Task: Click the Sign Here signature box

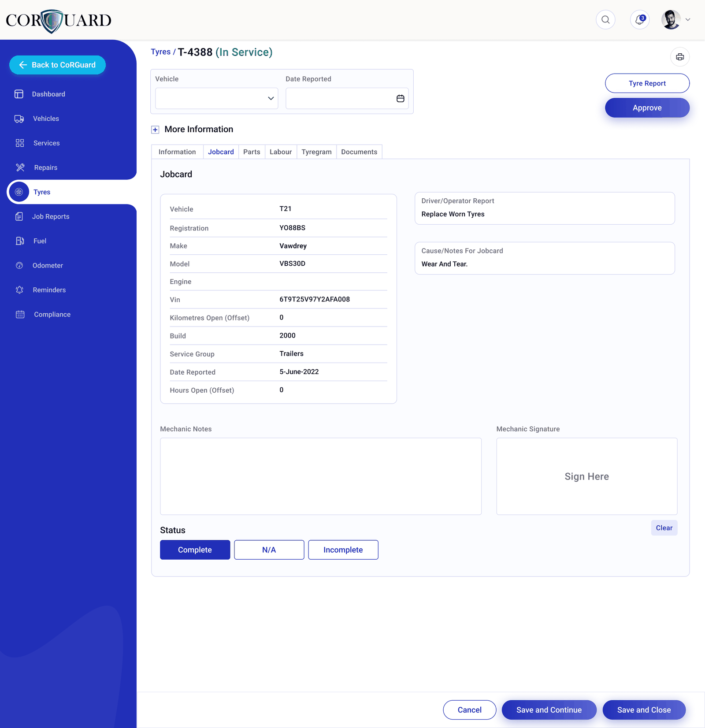Action: coord(587,476)
